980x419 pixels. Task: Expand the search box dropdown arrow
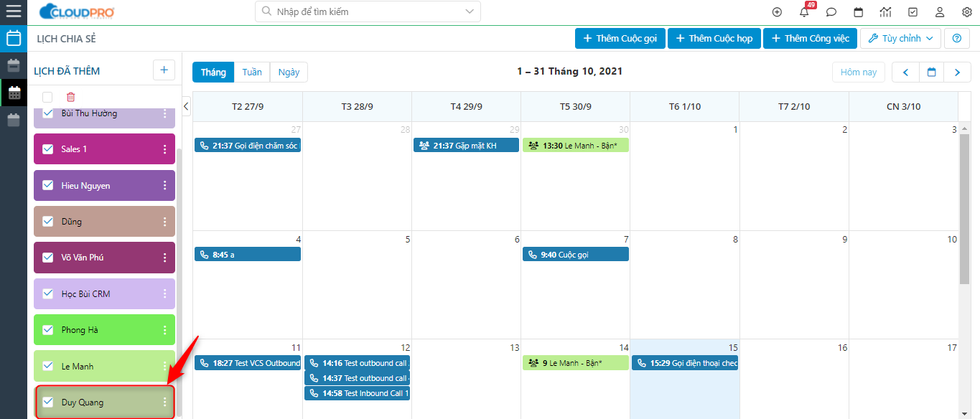470,11
